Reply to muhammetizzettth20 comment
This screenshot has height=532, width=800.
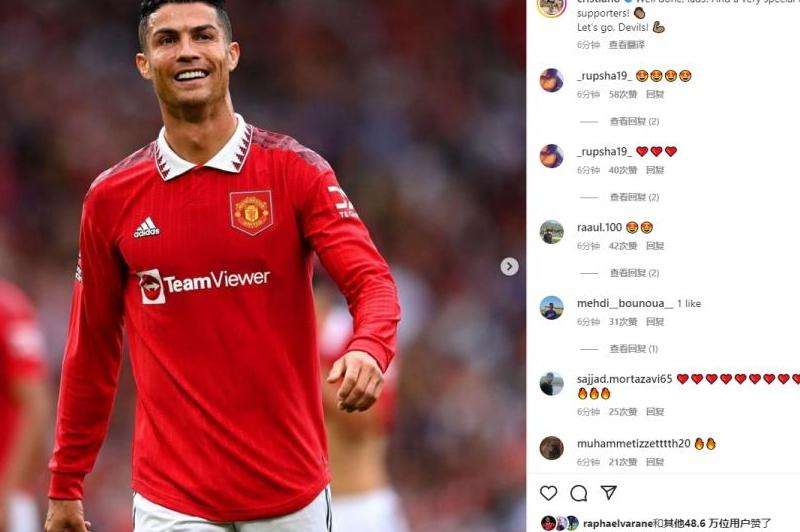pyautogui.click(x=655, y=462)
